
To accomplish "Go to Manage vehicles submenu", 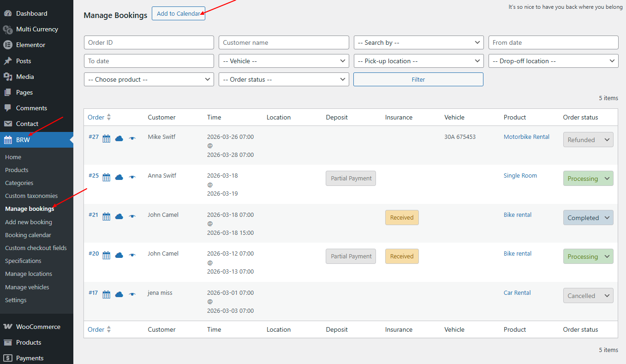I will (x=27, y=287).
